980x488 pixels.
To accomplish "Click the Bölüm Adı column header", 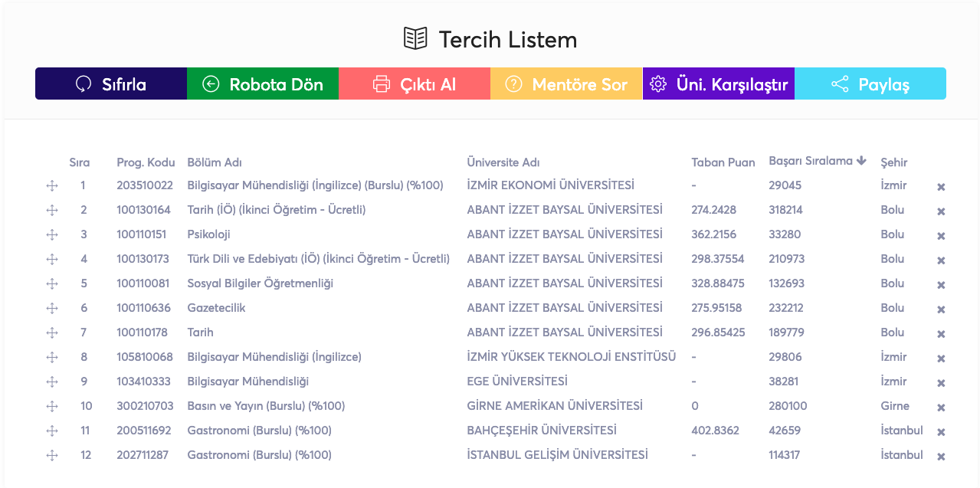I will [215, 162].
